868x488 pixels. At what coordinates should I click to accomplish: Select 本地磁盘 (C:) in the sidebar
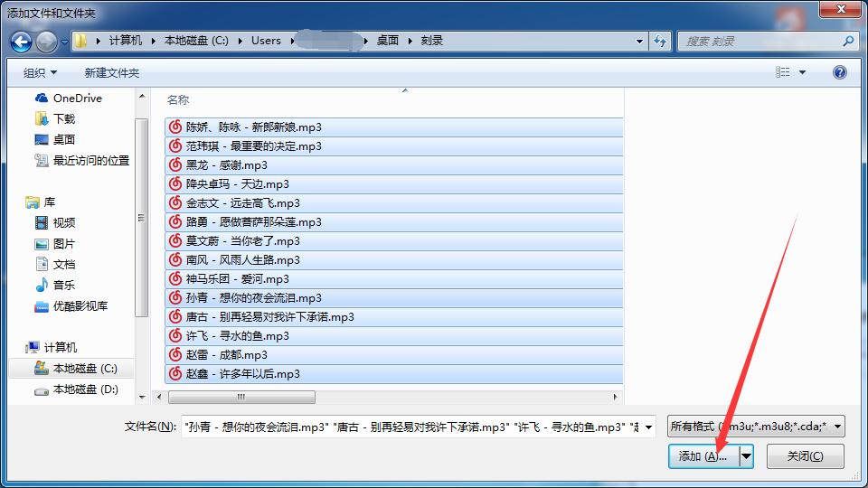click(75, 369)
